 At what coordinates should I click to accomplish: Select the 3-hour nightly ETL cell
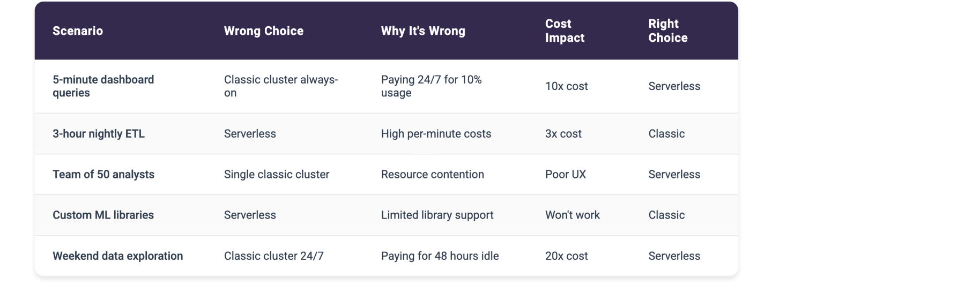(x=99, y=134)
